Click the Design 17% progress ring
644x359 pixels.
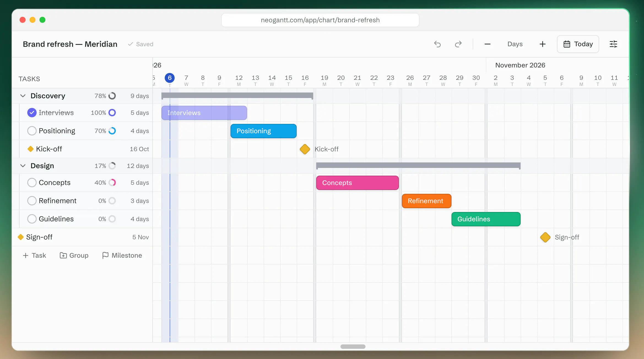point(112,166)
